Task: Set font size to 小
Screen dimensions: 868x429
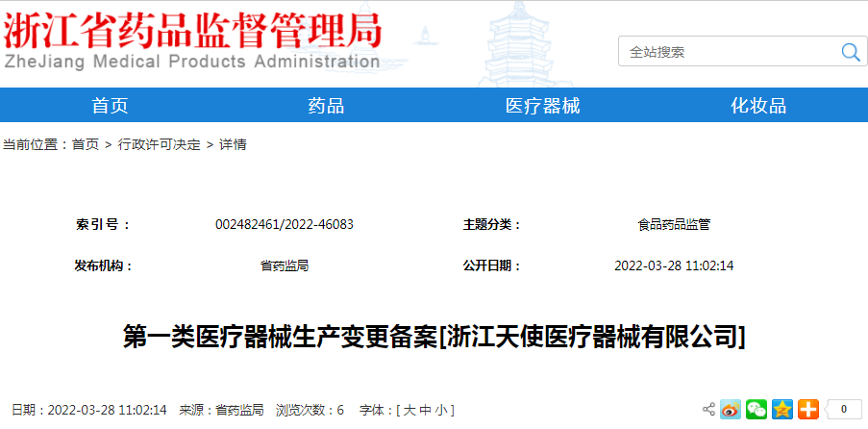Action: pyautogui.click(x=440, y=411)
